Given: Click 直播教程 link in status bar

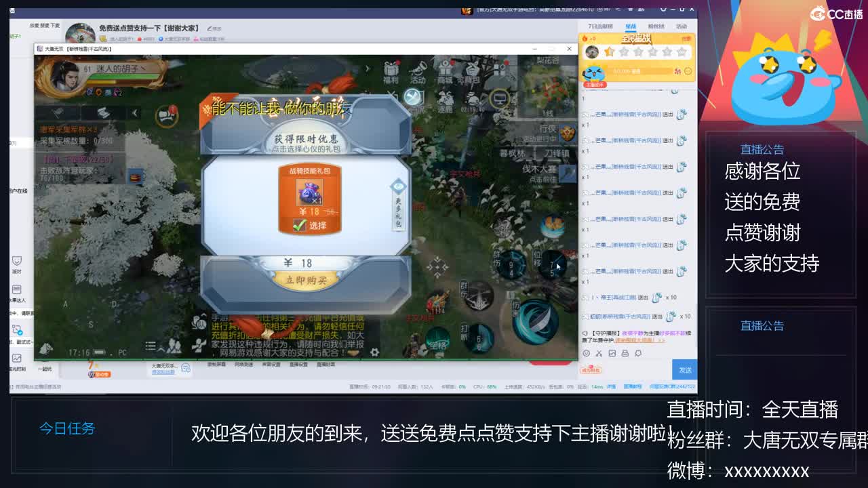Looking at the screenshot, I should click(x=634, y=386).
